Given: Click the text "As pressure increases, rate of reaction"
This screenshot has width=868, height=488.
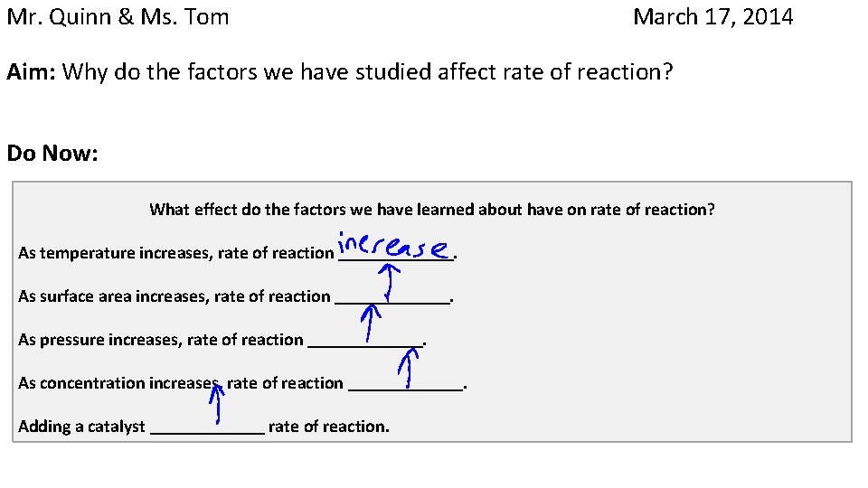Looking at the screenshot, I should click(161, 341).
